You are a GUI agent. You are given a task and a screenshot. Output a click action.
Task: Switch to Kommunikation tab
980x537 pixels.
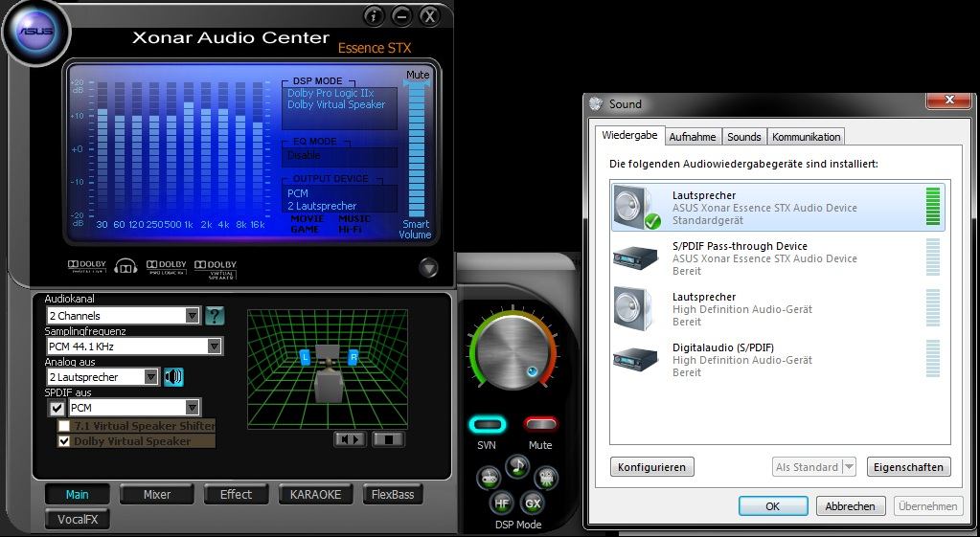(806, 137)
